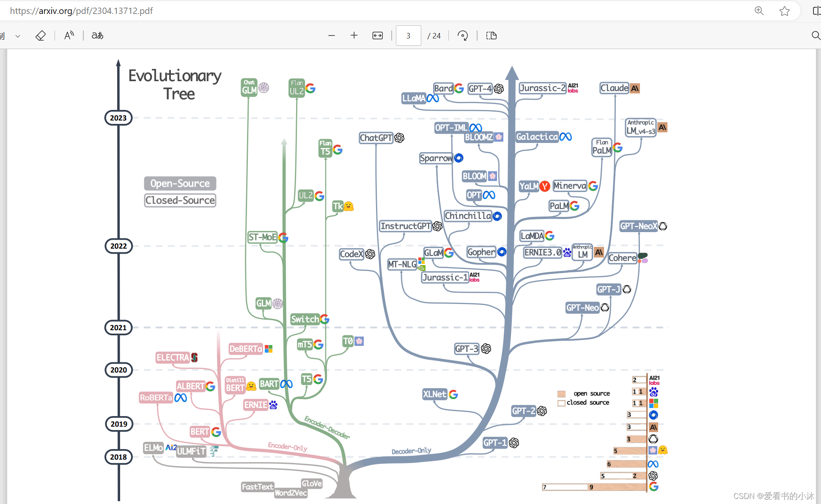Select the eraser tool in PDF toolbar
This screenshot has width=821, height=504.
pyautogui.click(x=40, y=36)
